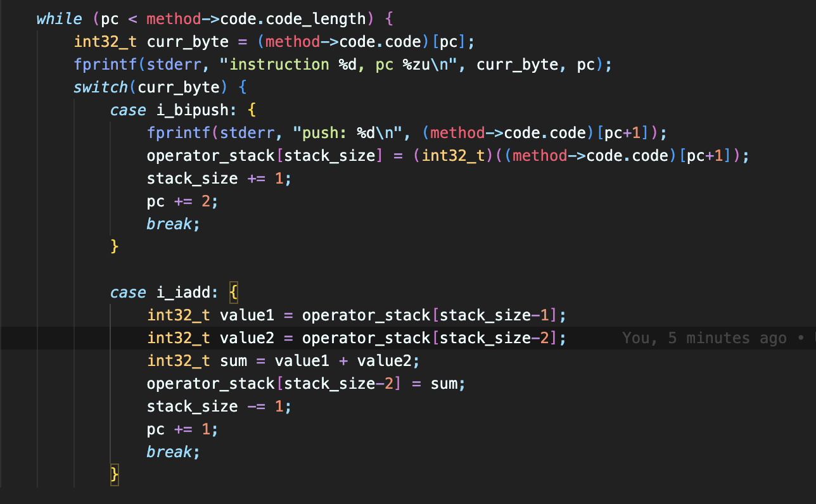This screenshot has height=504, width=816.
Task: Click code_length in the while condition
Action: [330, 19]
